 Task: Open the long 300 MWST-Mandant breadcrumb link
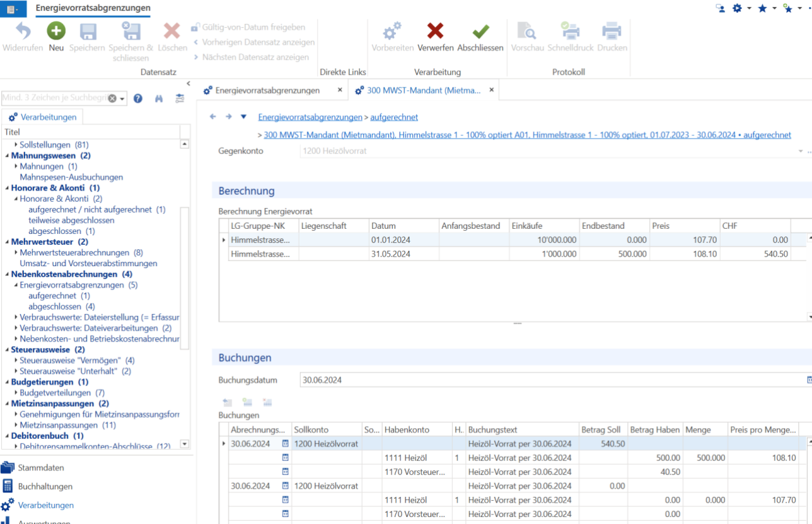coord(527,135)
